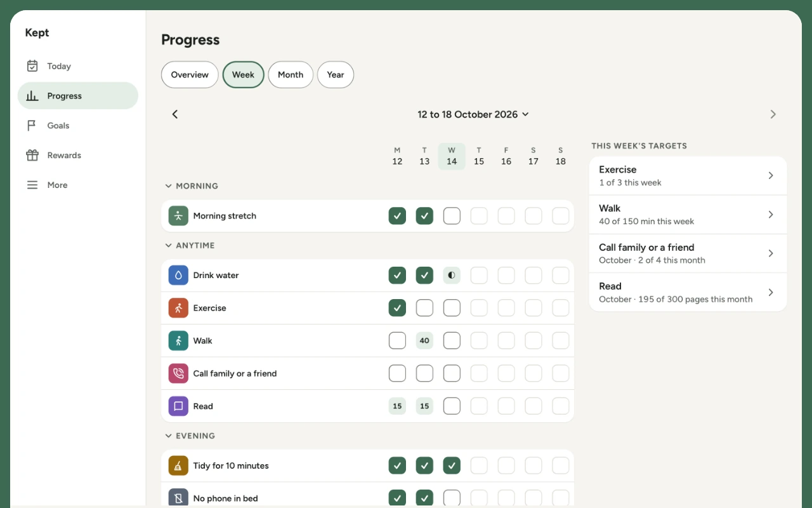The width and height of the screenshot is (812, 508).
Task: Click the Tidy for 10 minutes icon
Action: (178, 465)
